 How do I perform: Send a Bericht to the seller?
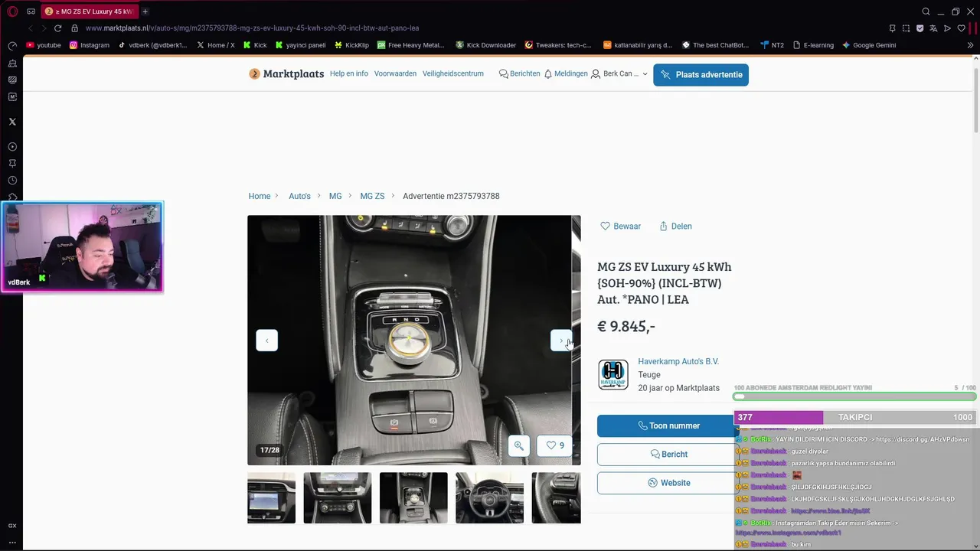(668, 454)
